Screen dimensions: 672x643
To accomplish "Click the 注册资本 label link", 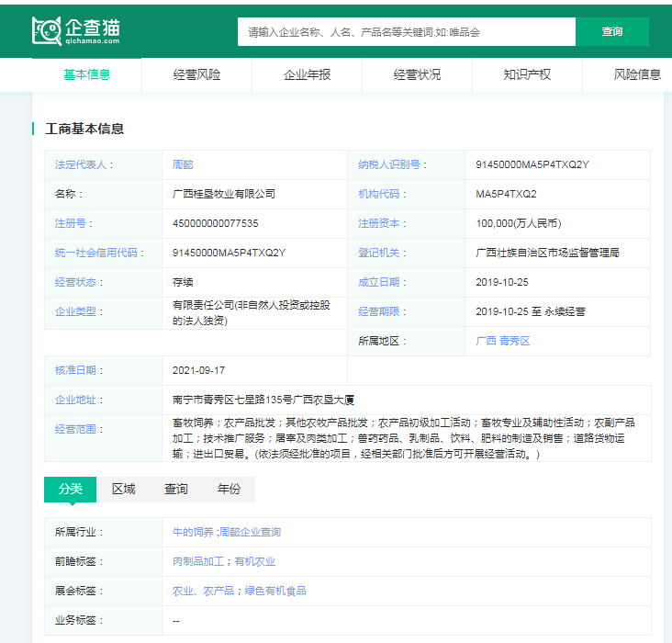I will pos(379,223).
